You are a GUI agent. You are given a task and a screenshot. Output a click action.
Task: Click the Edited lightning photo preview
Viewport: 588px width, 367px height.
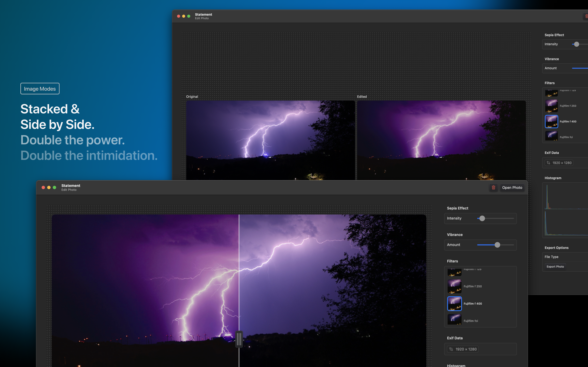click(x=441, y=140)
